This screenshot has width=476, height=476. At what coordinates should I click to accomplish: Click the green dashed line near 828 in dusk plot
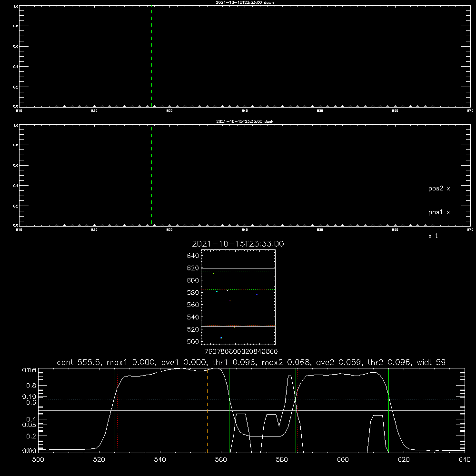tap(151, 176)
